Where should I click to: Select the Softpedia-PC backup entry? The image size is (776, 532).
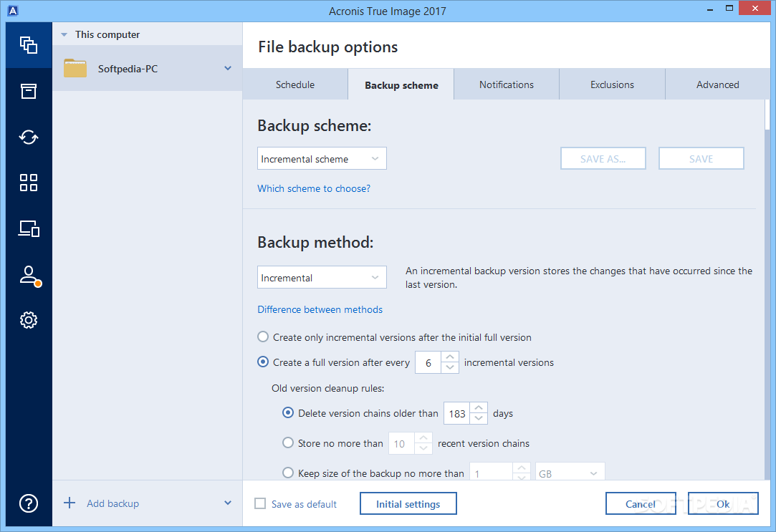pyautogui.click(x=148, y=68)
